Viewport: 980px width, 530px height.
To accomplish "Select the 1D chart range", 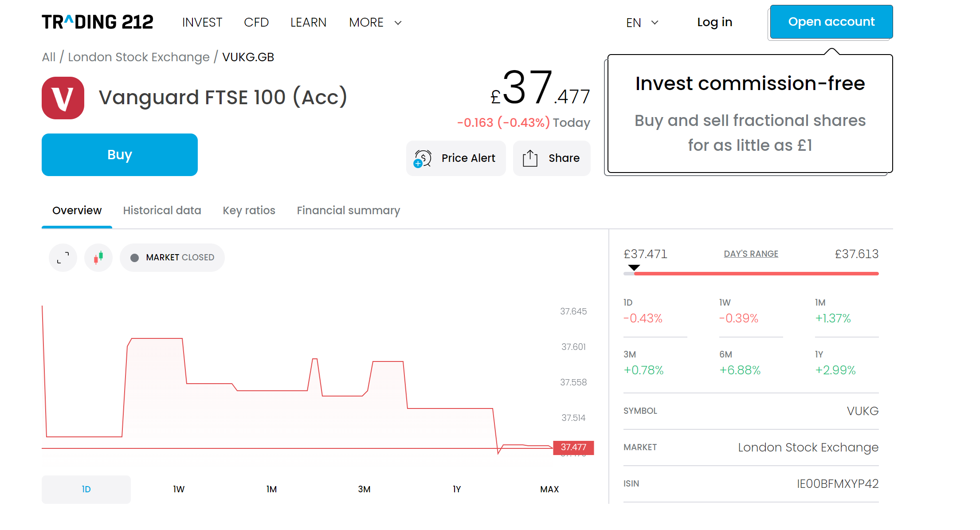I will tap(86, 490).
